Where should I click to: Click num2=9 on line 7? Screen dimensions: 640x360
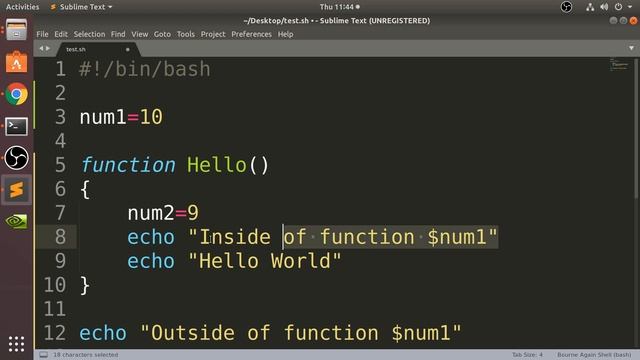pos(163,213)
